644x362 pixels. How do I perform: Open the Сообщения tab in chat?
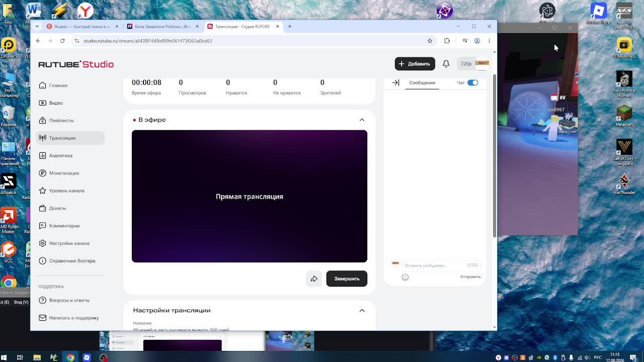pos(422,82)
